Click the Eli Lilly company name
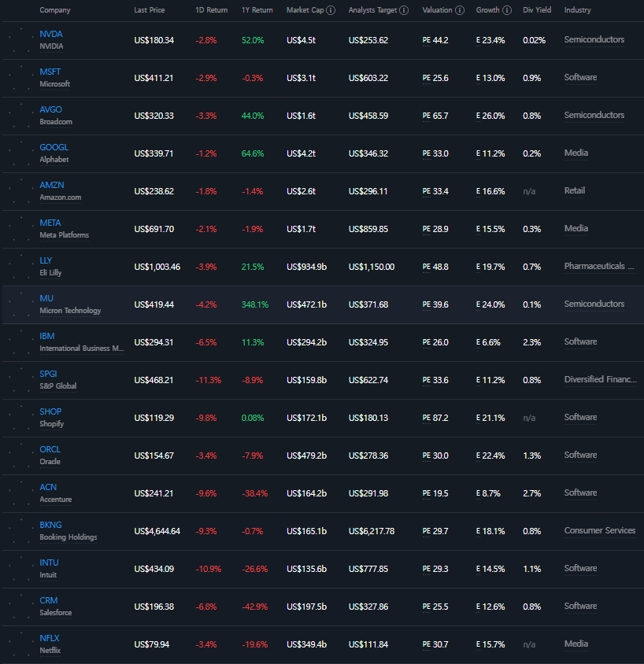The height and width of the screenshot is (664, 644). point(50,273)
